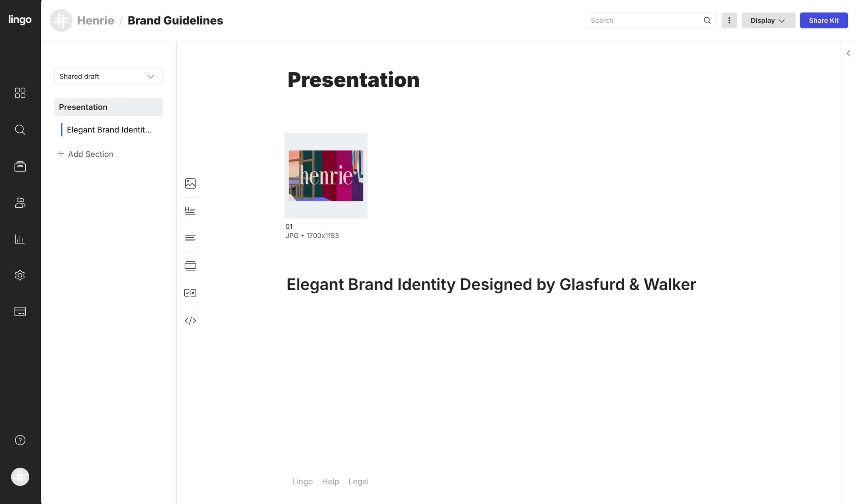Open the Display dropdown

coord(768,20)
